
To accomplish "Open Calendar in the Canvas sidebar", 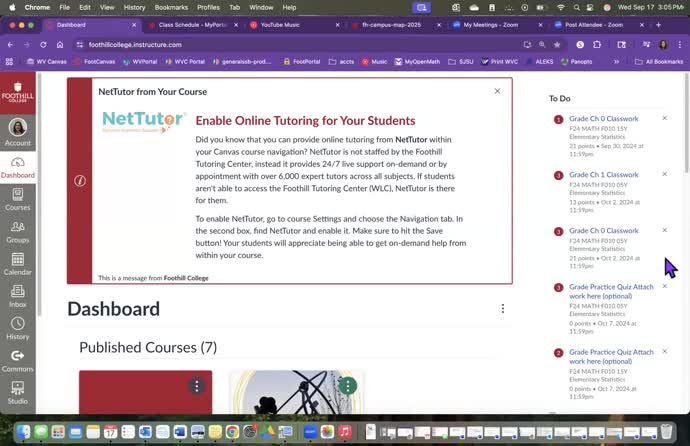I will 18,265.
